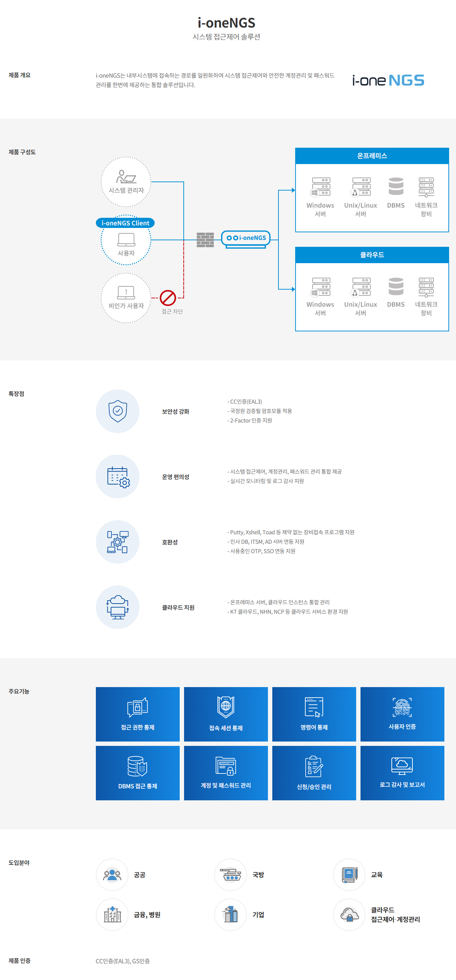
Task: Click the red 접근 차단 block icon
Action: point(167,298)
